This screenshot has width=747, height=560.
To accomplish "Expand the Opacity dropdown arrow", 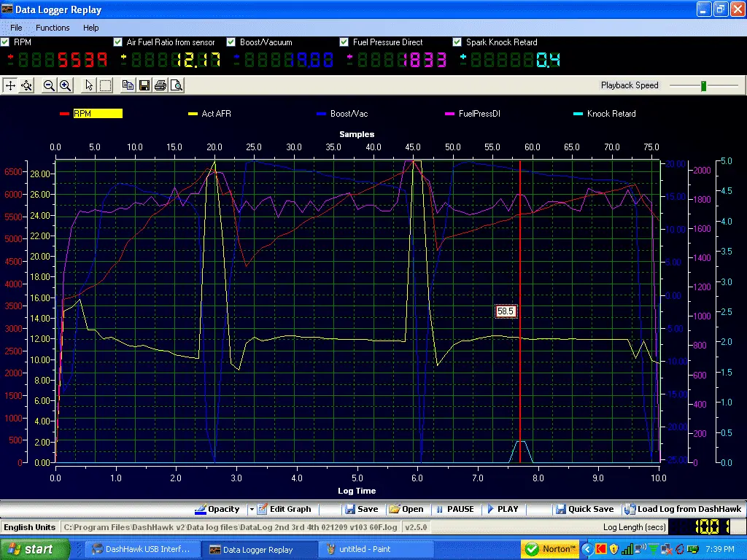I will pos(251,509).
